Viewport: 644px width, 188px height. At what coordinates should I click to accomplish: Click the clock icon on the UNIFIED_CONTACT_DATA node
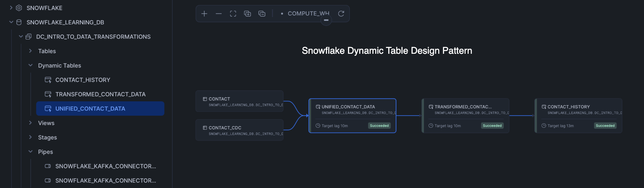[x=318, y=126]
